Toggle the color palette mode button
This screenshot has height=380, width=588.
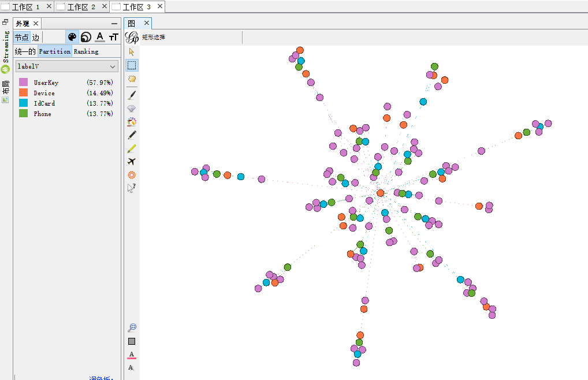click(x=72, y=38)
